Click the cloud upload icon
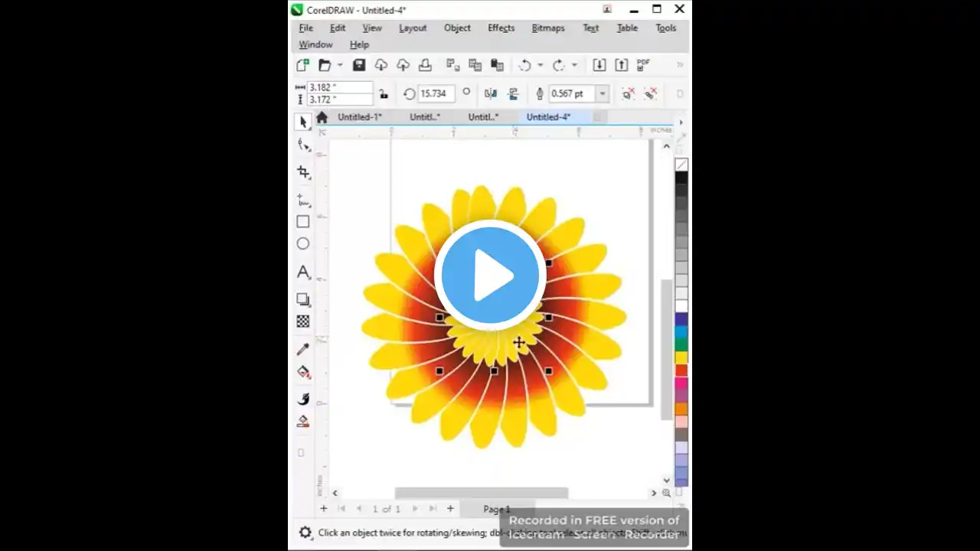 pos(403,65)
